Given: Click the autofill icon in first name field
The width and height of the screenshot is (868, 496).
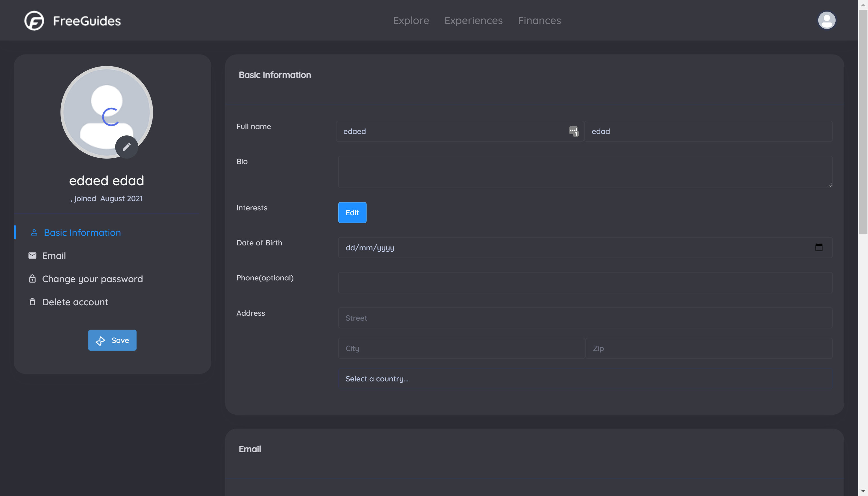Looking at the screenshot, I should tap(574, 131).
